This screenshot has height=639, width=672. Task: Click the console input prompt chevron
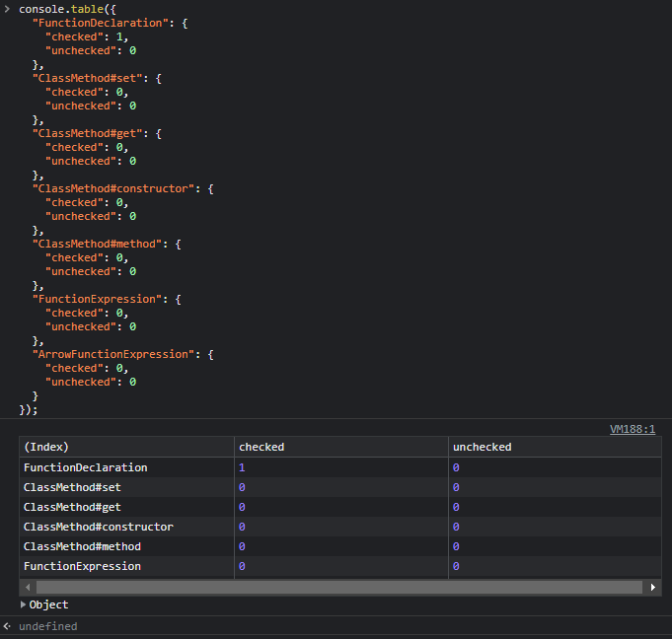click(x=7, y=9)
